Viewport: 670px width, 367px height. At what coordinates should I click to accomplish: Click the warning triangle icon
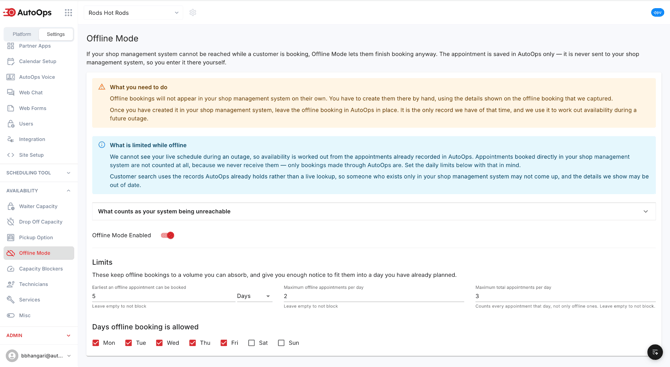102,87
